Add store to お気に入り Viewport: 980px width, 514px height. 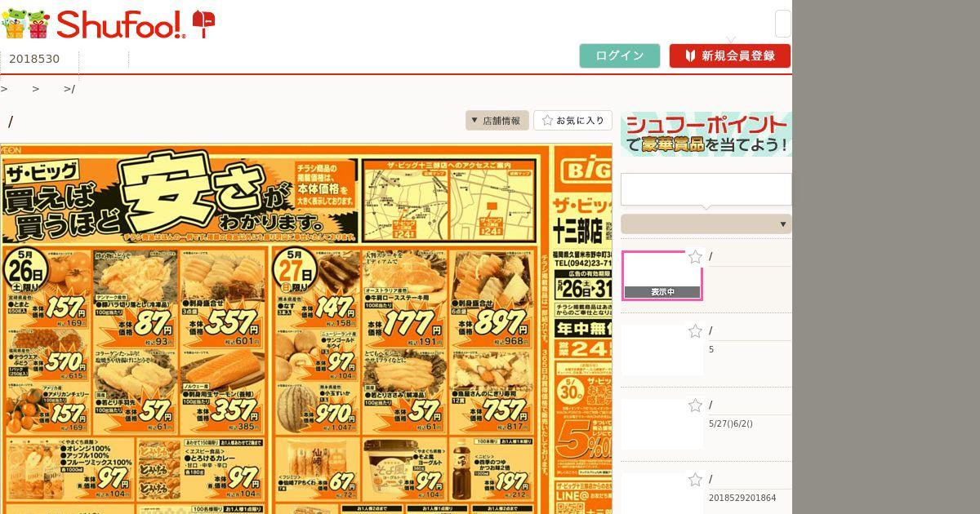point(572,121)
